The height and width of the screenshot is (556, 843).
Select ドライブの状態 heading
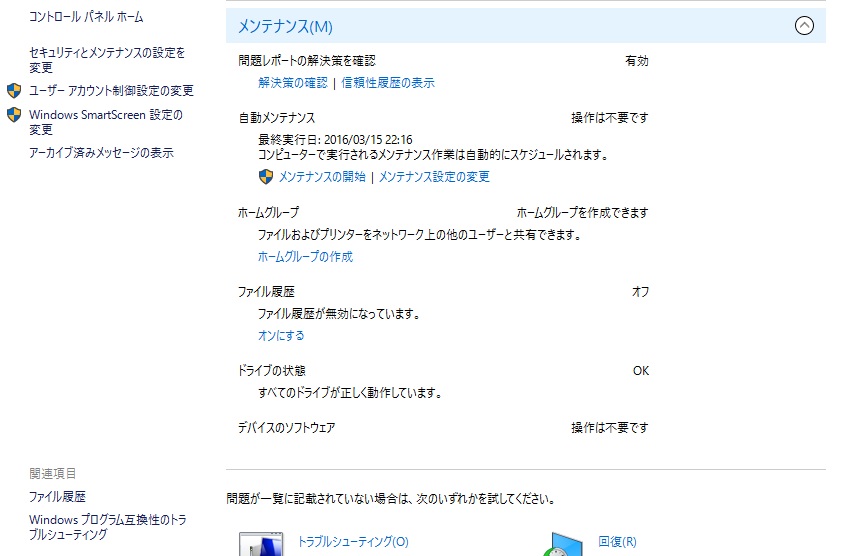[272, 371]
